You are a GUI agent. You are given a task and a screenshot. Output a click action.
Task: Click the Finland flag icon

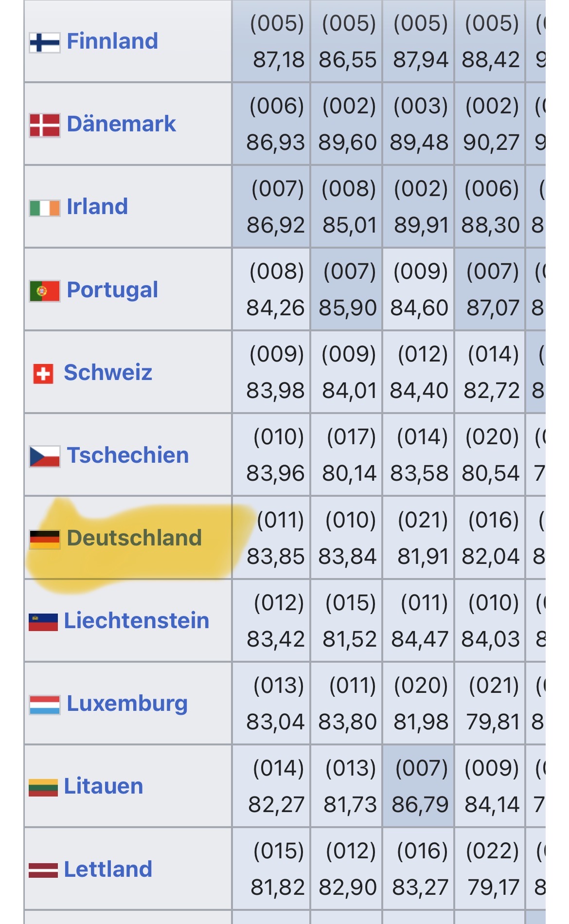coord(44,42)
